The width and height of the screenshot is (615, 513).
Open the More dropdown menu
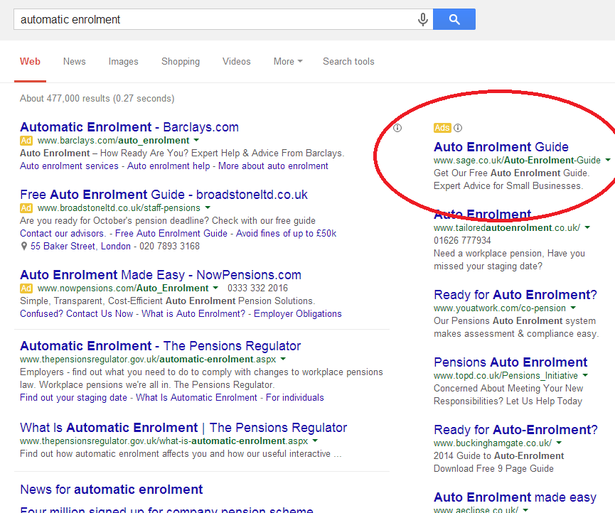[x=288, y=62]
